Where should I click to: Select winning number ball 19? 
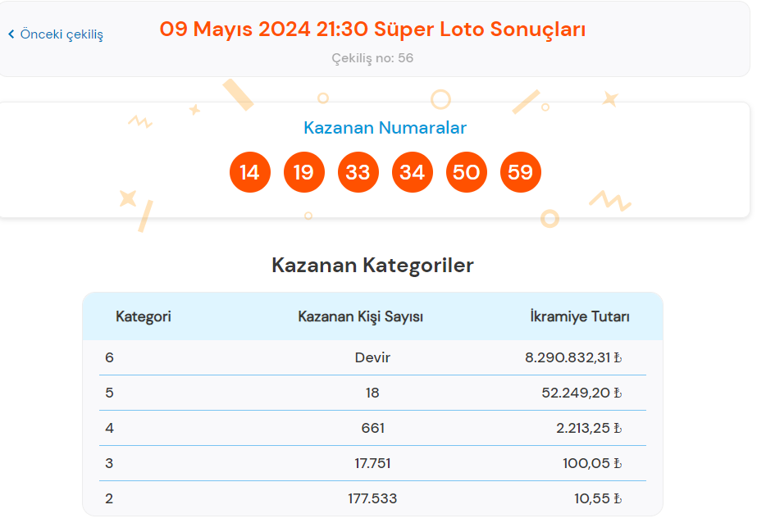pyautogui.click(x=304, y=172)
